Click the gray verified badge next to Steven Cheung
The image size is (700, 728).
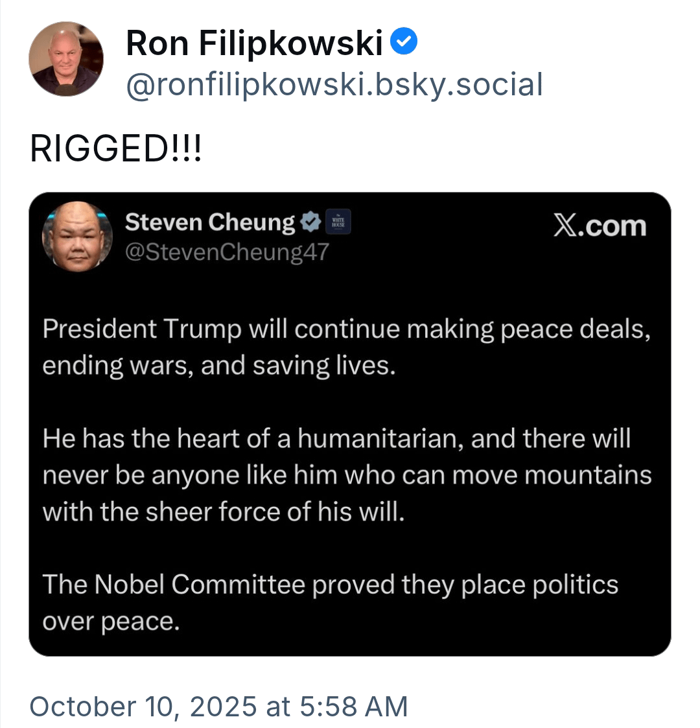312,222
